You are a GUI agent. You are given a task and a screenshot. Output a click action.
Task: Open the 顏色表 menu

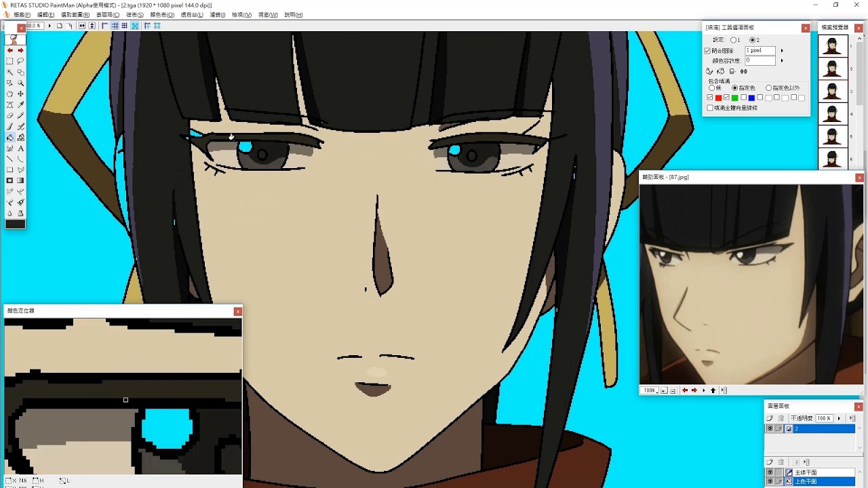coord(161,15)
